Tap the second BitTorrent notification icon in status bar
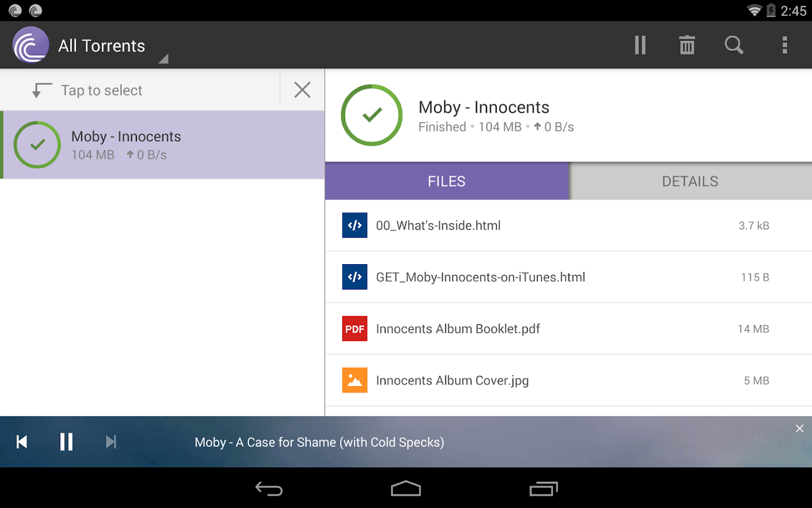This screenshot has width=812, height=508. click(x=36, y=11)
